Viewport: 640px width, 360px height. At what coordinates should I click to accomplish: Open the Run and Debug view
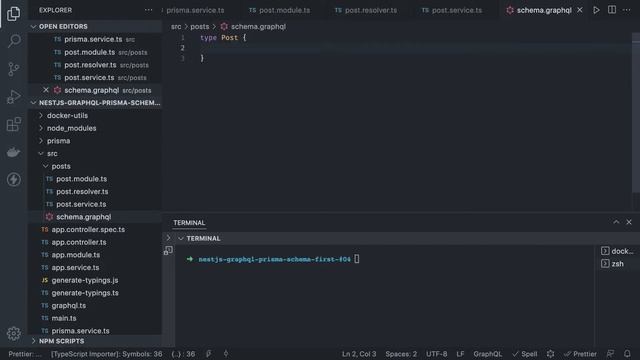(x=13, y=97)
